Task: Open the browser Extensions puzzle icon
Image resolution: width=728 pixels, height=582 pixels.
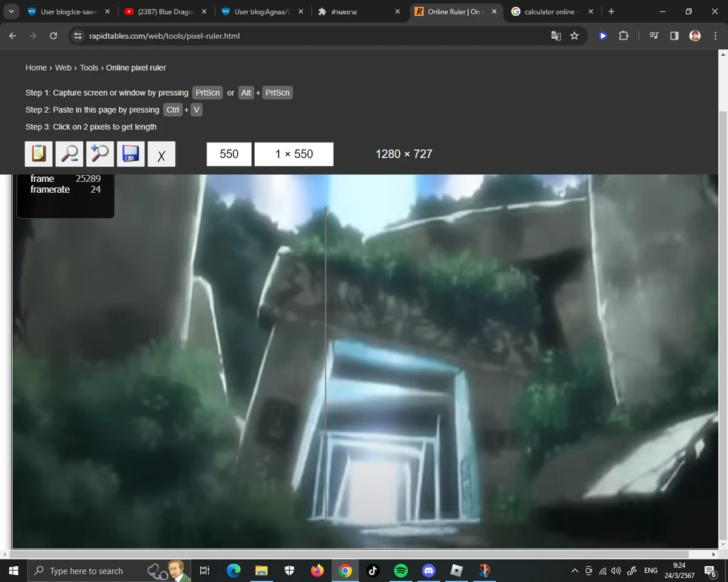Action: 624,36
